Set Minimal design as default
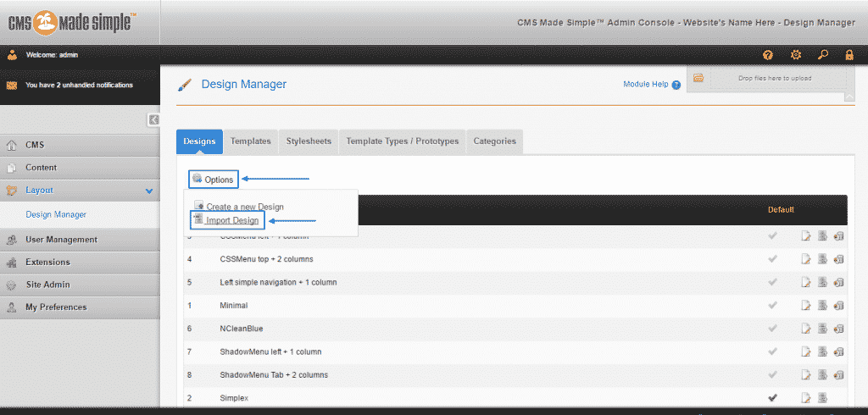Screen dimensions: 868x415 coord(773,306)
